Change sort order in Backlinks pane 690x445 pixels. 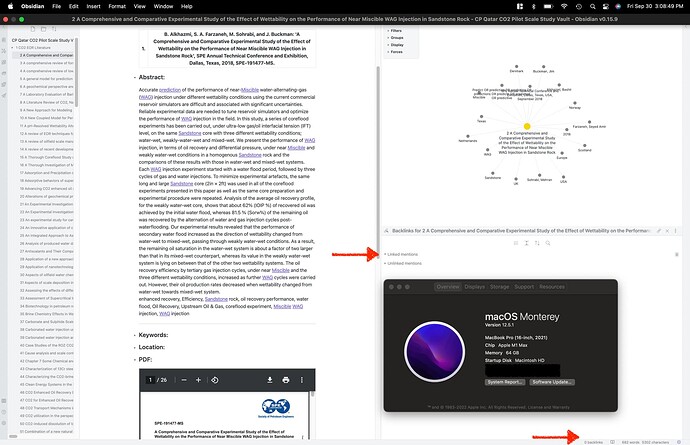(x=537, y=243)
